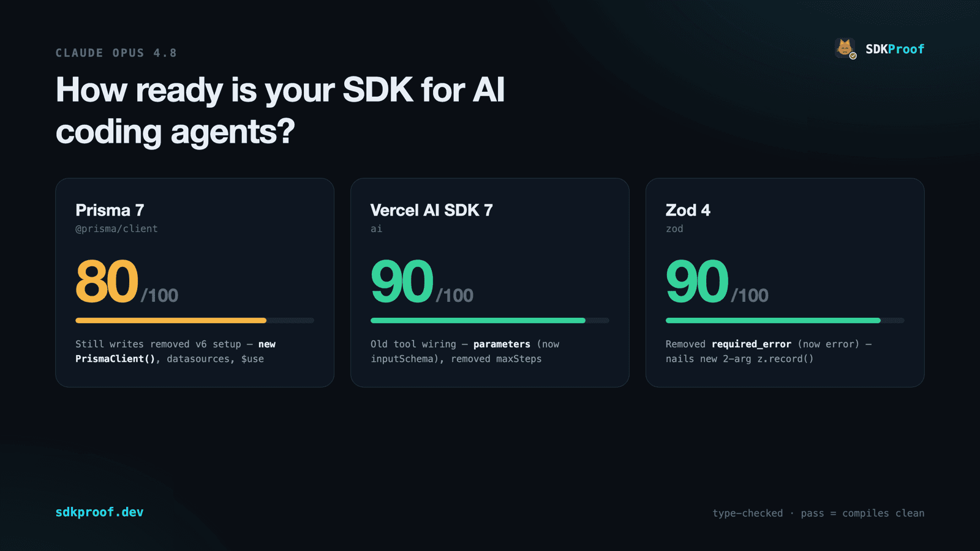This screenshot has height=551, width=980.
Task: Click the bold 'parameters' keyword
Action: [x=502, y=344]
